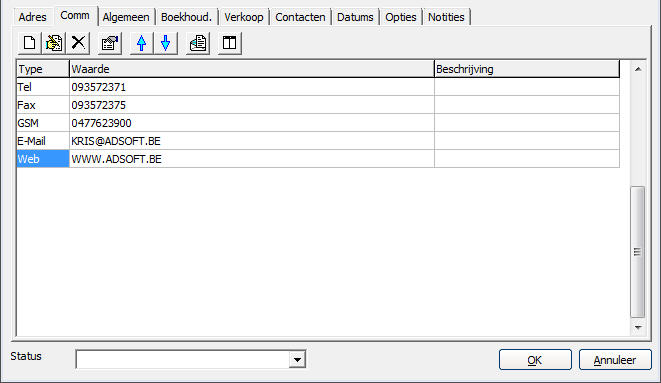Image resolution: width=661 pixels, height=383 pixels.
Task: Click the vertical scrollbar thumb
Action: pyautogui.click(x=637, y=252)
